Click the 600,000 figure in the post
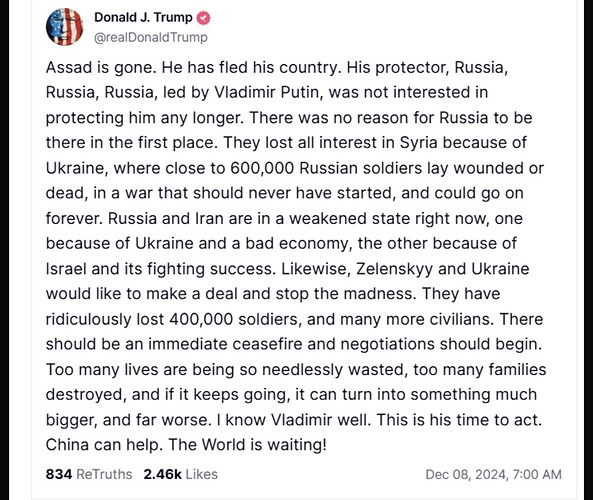The height and width of the screenshot is (500, 593). (x=262, y=168)
